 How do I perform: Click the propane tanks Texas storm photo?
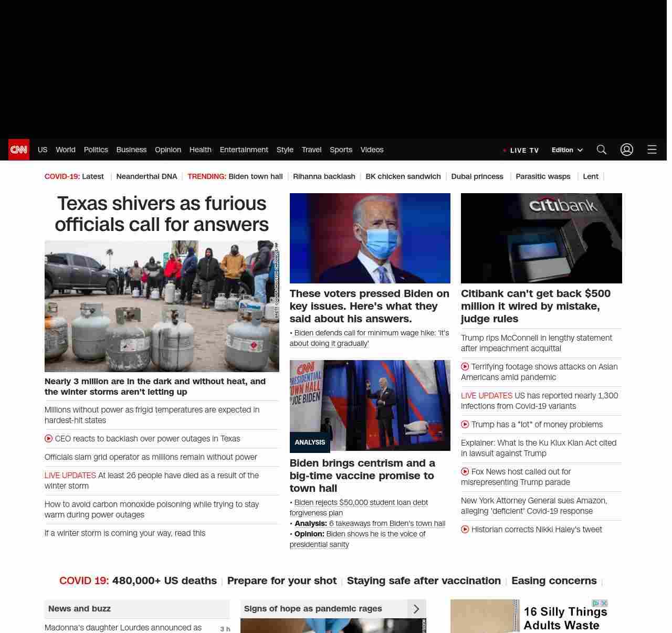tap(162, 306)
